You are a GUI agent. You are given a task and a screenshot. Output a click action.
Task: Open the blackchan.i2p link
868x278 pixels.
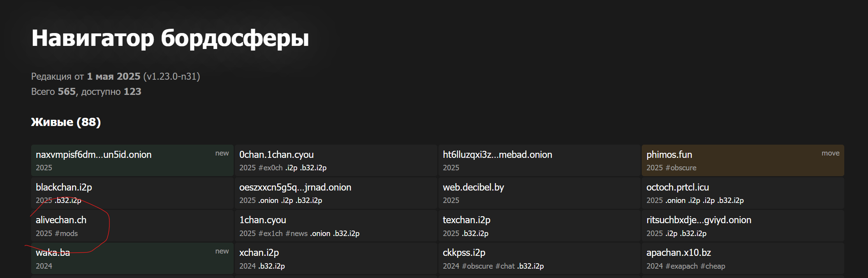coord(64,187)
